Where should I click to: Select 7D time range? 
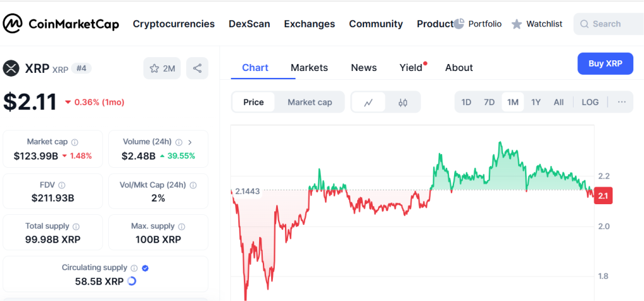click(x=489, y=102)
